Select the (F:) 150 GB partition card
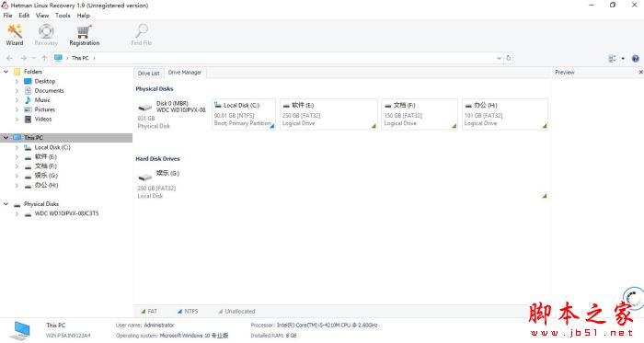 (420, 114)
